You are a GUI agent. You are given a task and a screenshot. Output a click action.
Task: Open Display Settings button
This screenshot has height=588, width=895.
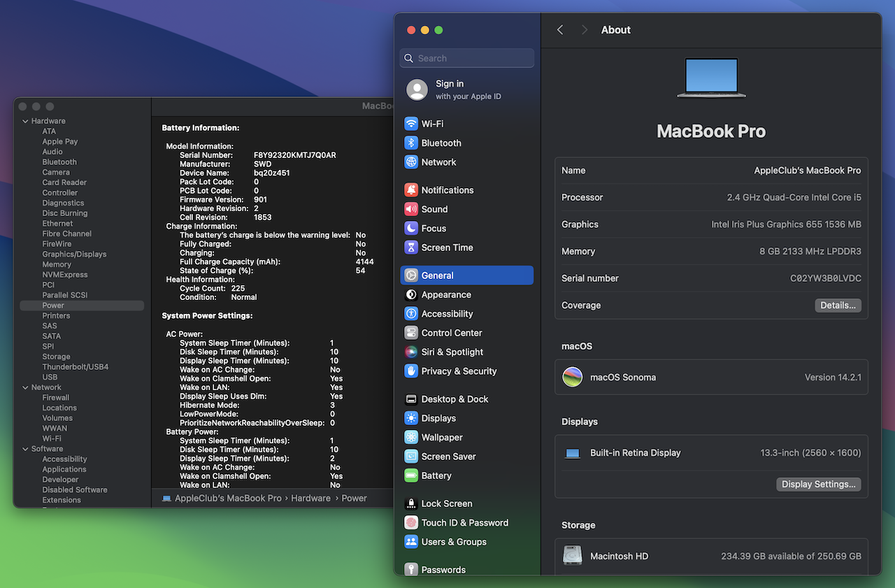[x=818, y=485]
